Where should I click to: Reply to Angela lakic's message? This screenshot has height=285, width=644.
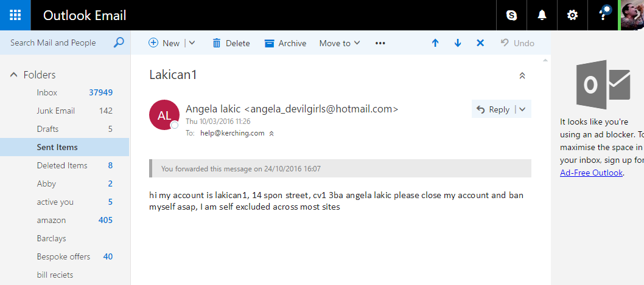(x=492, y=109)
